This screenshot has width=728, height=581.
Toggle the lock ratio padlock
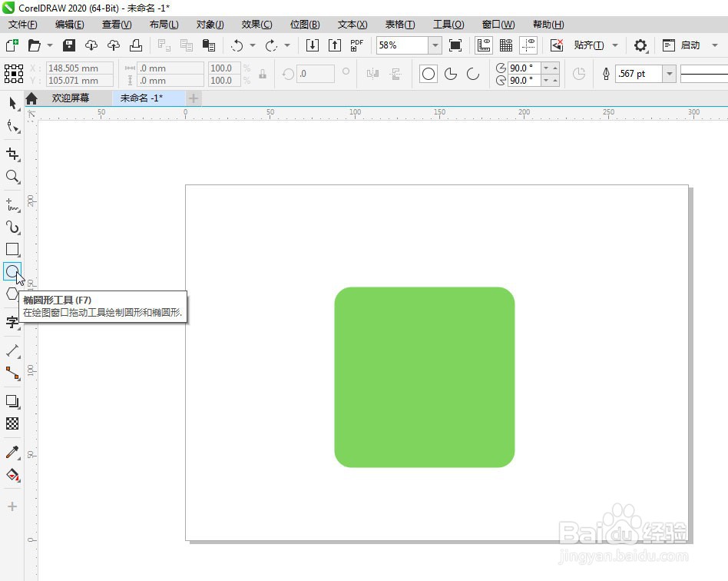(x=263, y=74)
